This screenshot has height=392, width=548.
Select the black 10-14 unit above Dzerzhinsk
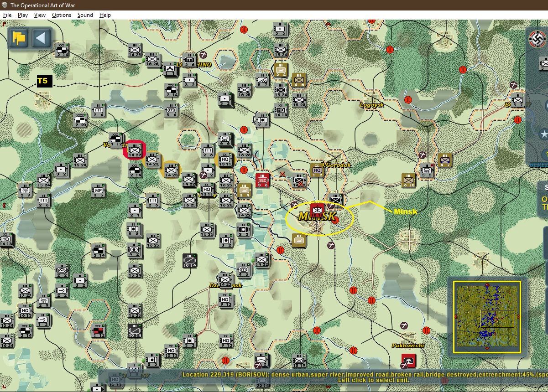coord(190,260)
